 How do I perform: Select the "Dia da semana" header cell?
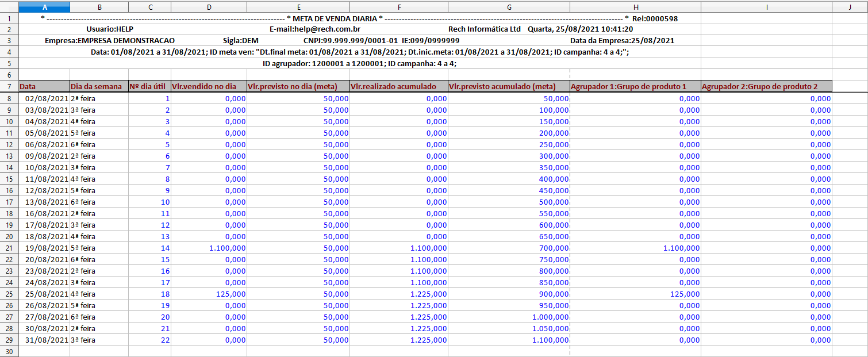coord(99,87)
